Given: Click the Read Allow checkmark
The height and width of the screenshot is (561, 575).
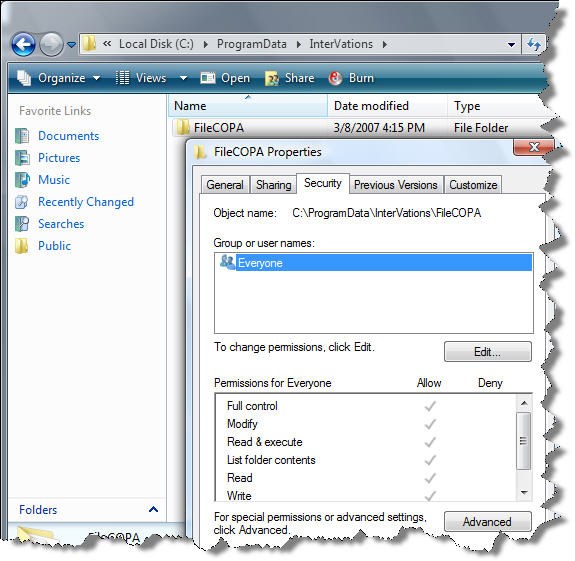Looking at the screenshot, I should point(430,478).
